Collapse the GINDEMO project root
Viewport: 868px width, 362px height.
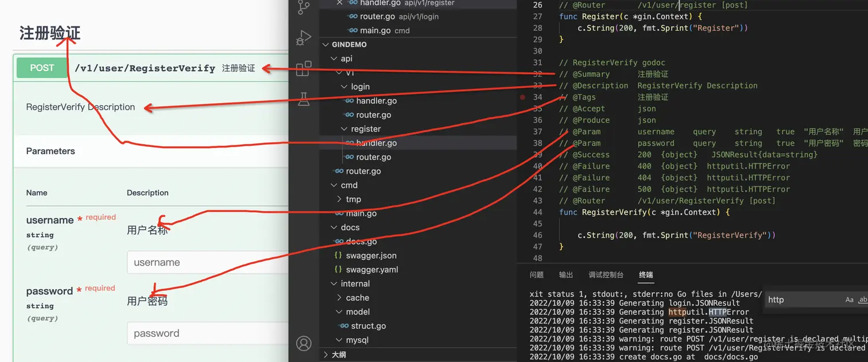point(326,45)
